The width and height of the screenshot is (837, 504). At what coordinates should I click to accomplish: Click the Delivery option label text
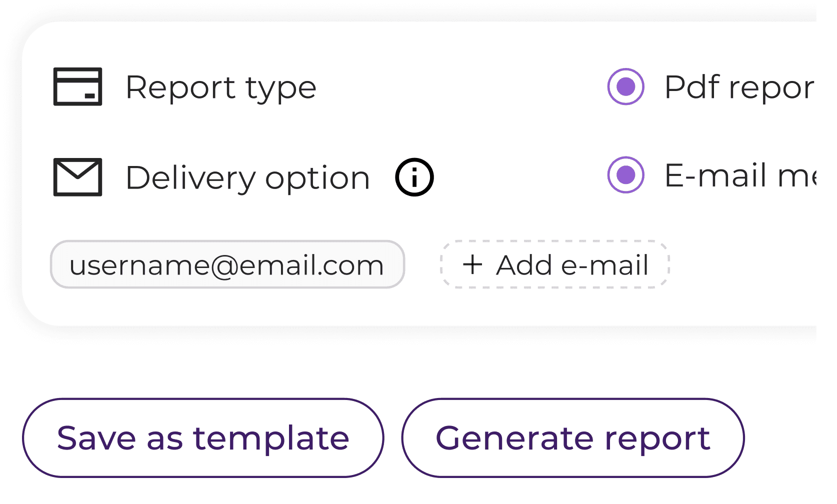(x=247, y=178)
